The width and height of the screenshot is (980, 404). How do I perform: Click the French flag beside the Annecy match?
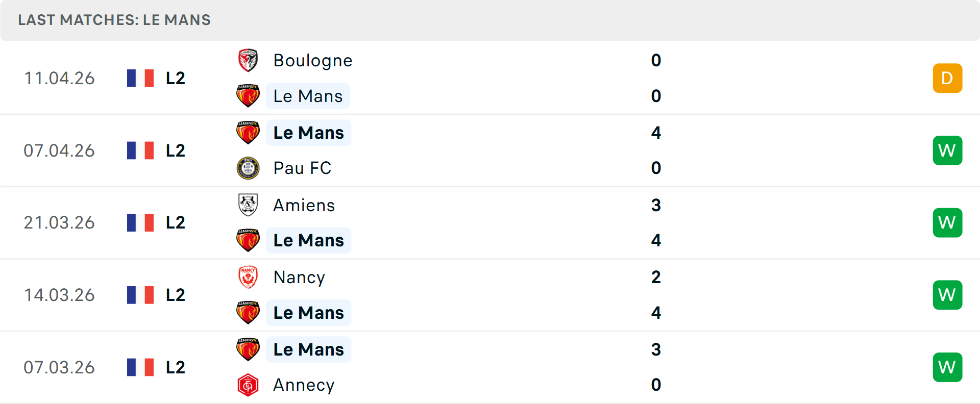coord(140,367)
